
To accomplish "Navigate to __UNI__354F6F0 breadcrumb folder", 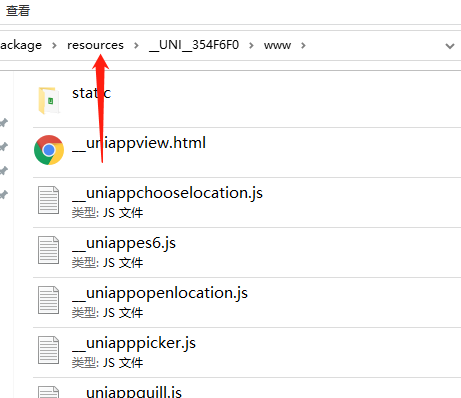I will pos(194,45).
